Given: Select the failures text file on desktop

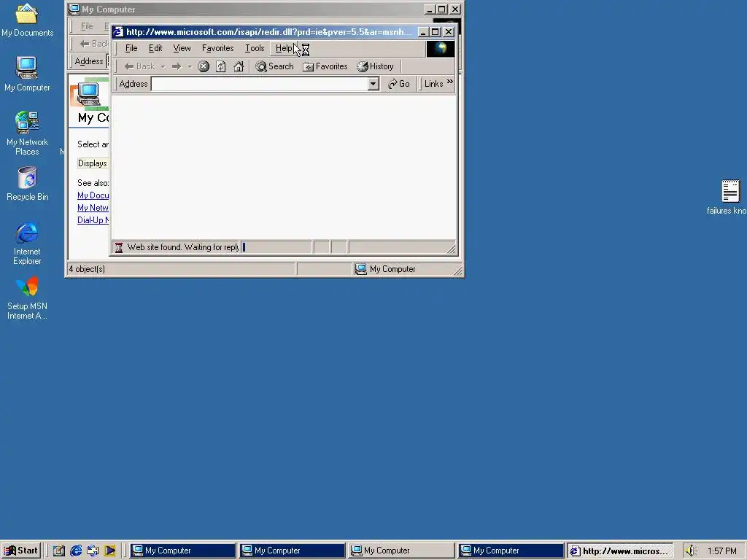Looking at the screenshot, I should [x=729, y=197].
